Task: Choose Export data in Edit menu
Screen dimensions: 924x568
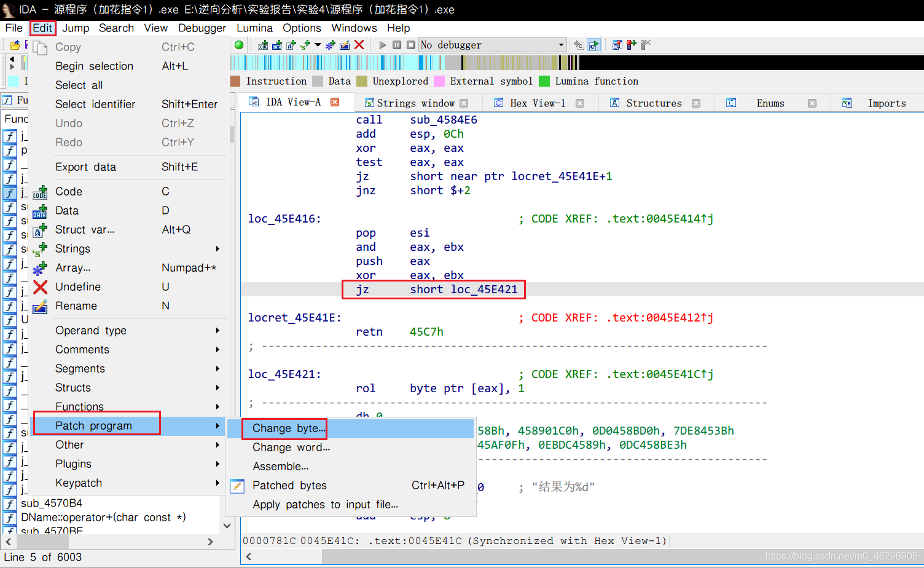Action: point(128,167)
